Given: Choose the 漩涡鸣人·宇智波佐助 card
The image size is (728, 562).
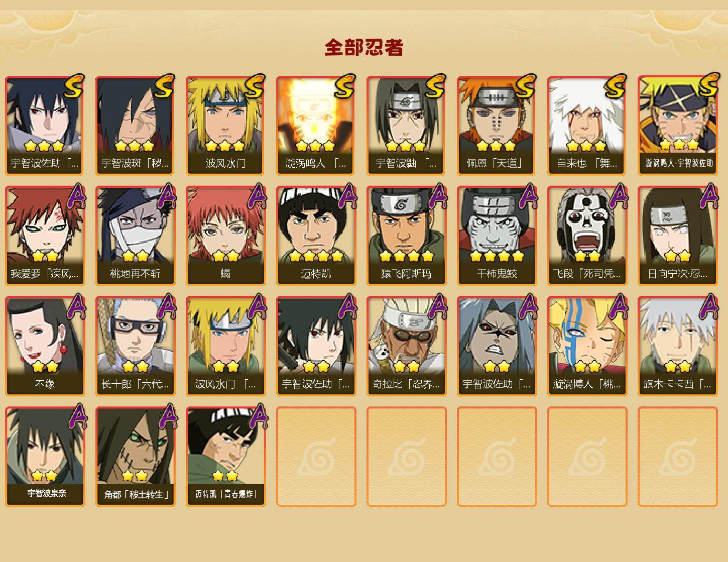Looking at the screenshot, I should click(x=677, y=125).
